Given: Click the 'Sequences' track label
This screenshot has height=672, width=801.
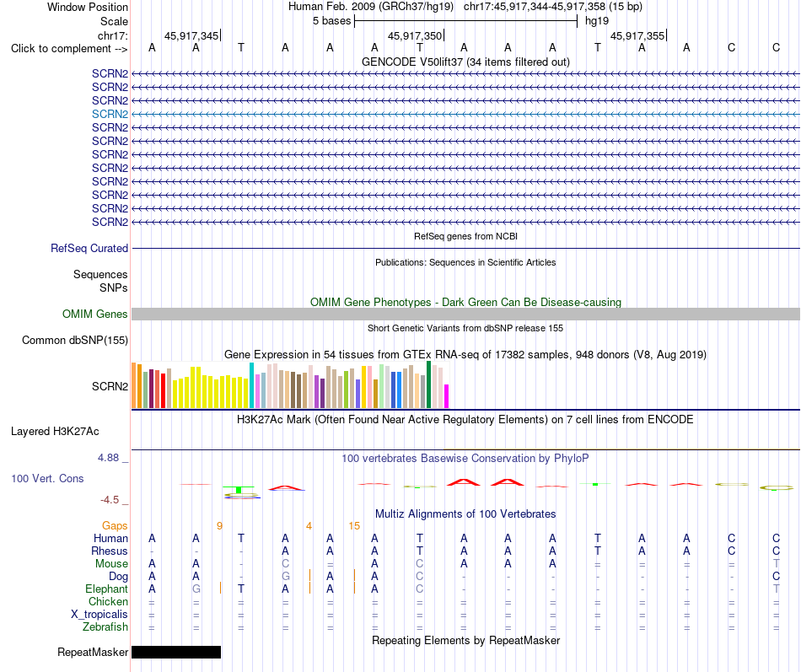Looking at the screenshot, I should 100,274.
